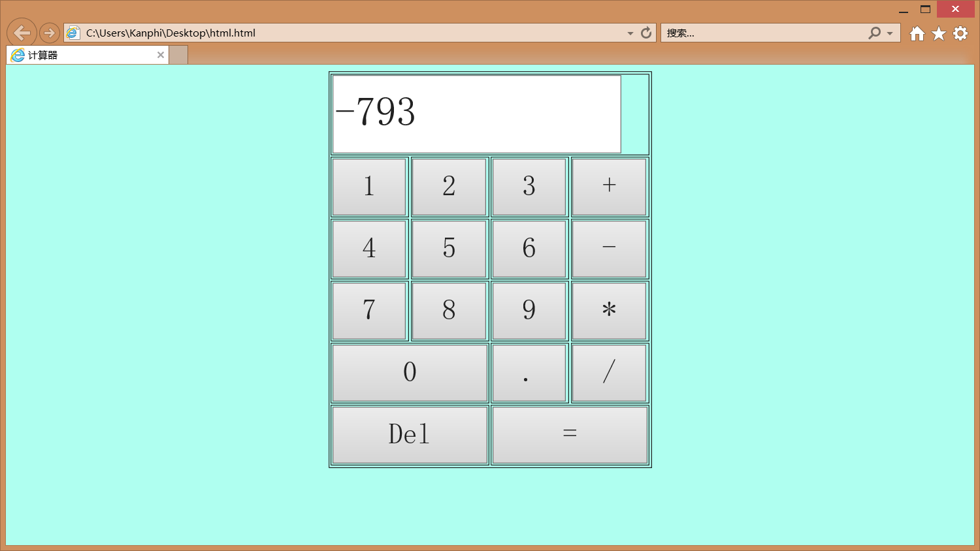Click the calculator display showing -793
Image resolution: width=980 pixels, height=551 pixels.
tap(477, 114)
